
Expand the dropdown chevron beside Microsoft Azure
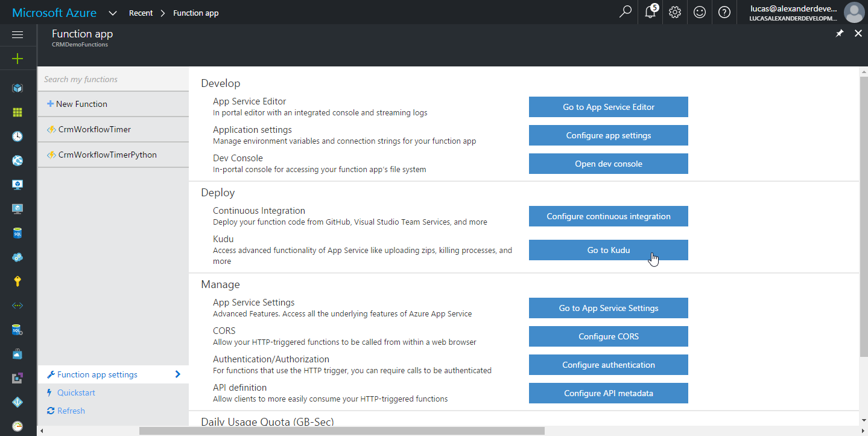pos(113,13)
